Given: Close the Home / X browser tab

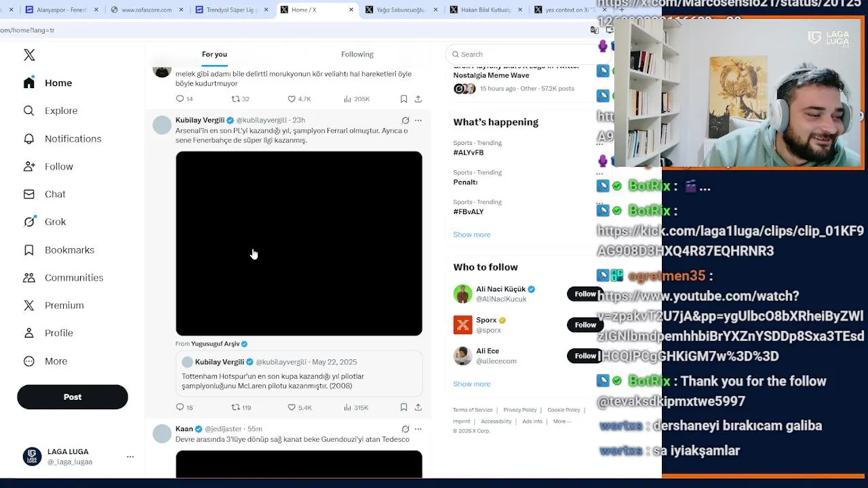Looking at the screenshot, I should [351, 9].
